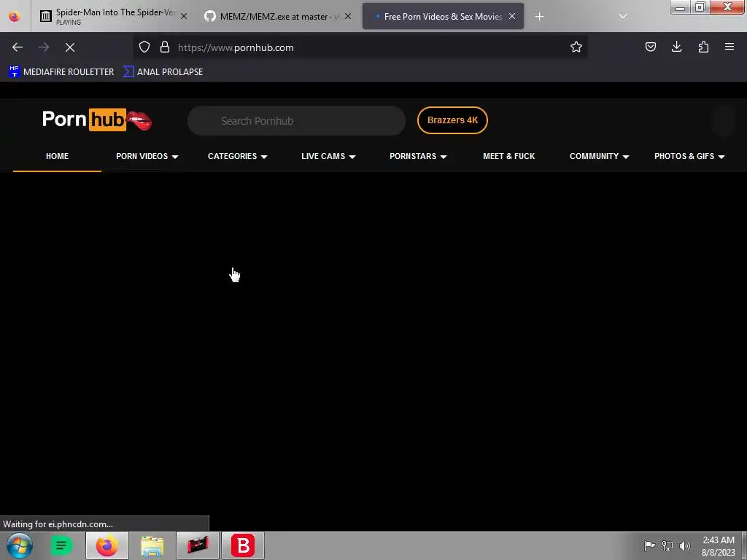Close the active Free Videos tab
Screen dimensions: 747x560
(x=512, y=16)
